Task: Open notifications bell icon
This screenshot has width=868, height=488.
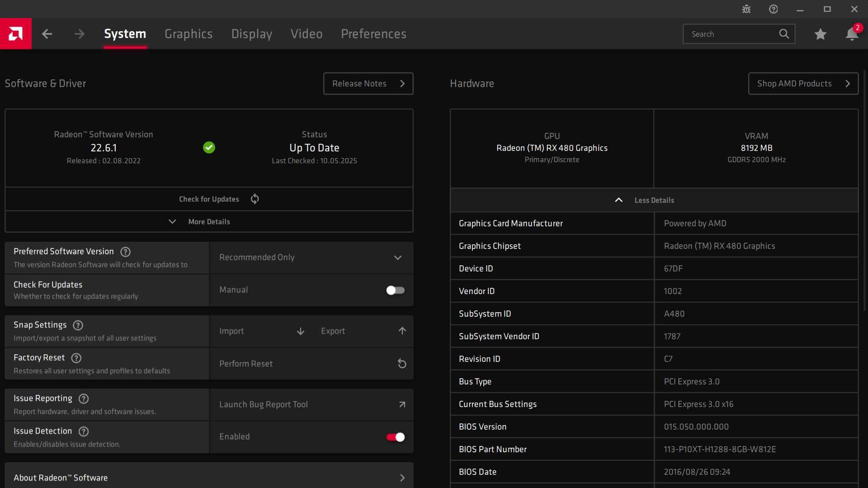Action: pyautogui.click(x=852, y=34)
